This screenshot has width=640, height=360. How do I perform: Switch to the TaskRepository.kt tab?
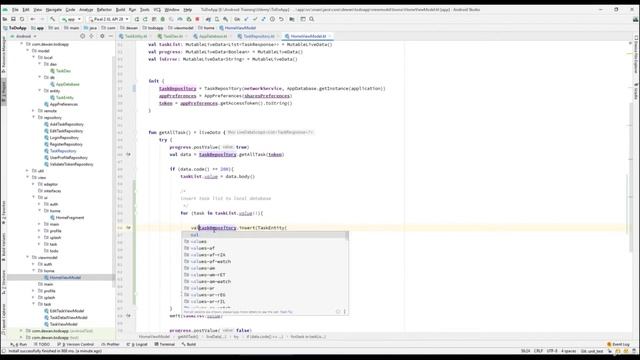click(x=259, y=36)
